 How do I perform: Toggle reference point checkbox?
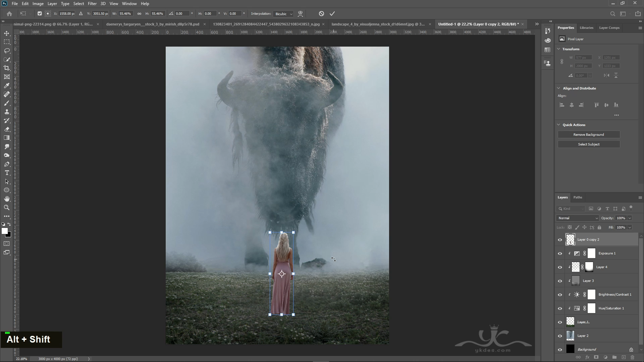pyautogui.click(x=40, y=14)
